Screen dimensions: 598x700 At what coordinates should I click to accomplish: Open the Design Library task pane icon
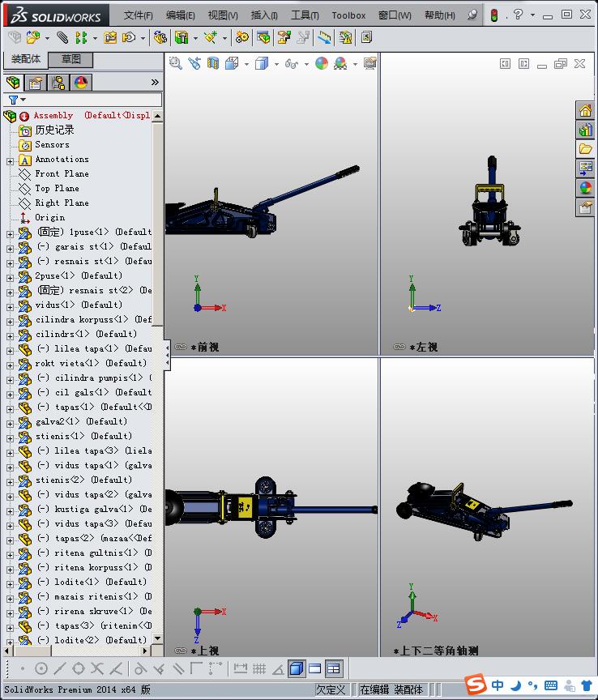[x=585, y=130]
